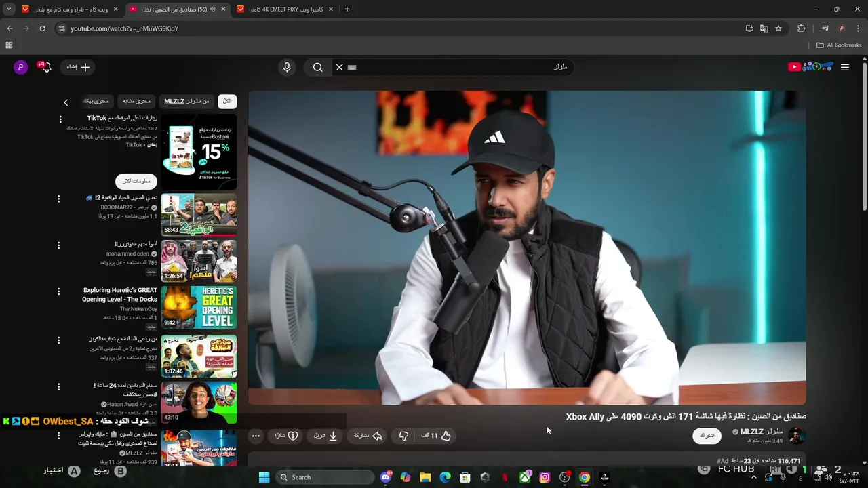Image resolution: width=868 pixels, height=488 pixels.
Task: Open options menu for BO3OMAR22 video
Action: 58,199
